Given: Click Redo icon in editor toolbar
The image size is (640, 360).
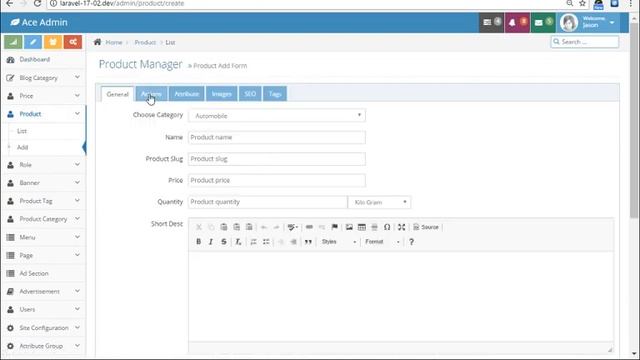Looking at the screenshot, I should (276, 227).
